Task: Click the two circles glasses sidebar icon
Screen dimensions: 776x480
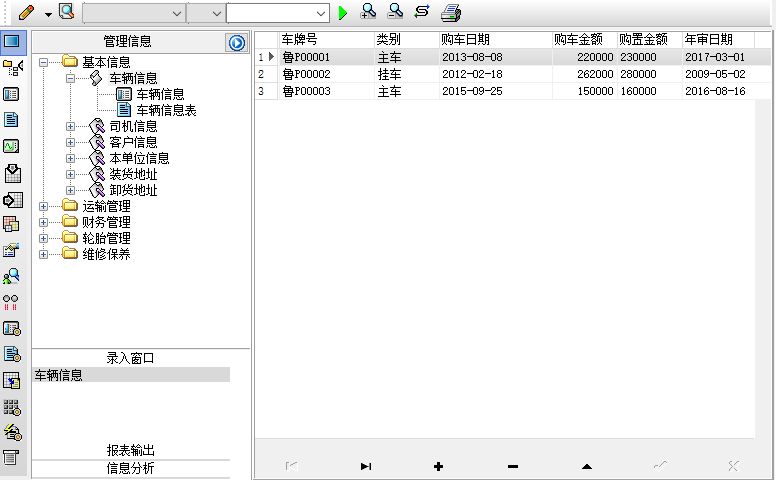Action: [x=11, y=302]
